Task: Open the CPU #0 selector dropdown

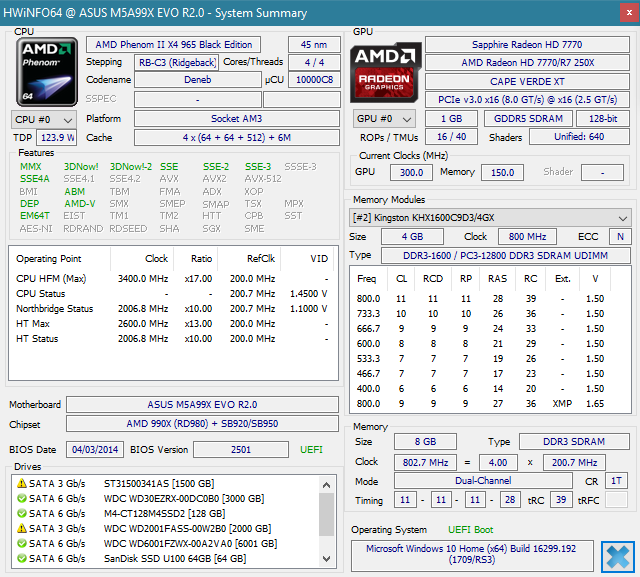Action: tap(44, 120)
